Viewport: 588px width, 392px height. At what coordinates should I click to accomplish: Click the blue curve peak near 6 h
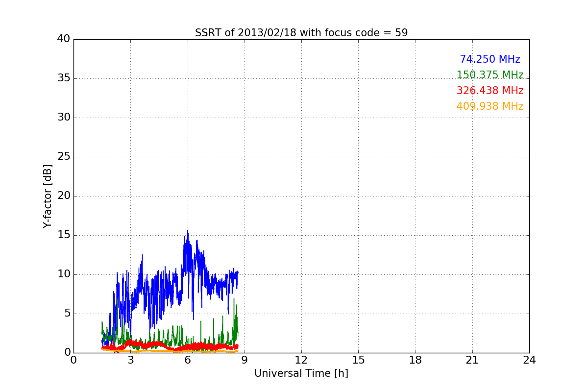[x=187, y=231]
